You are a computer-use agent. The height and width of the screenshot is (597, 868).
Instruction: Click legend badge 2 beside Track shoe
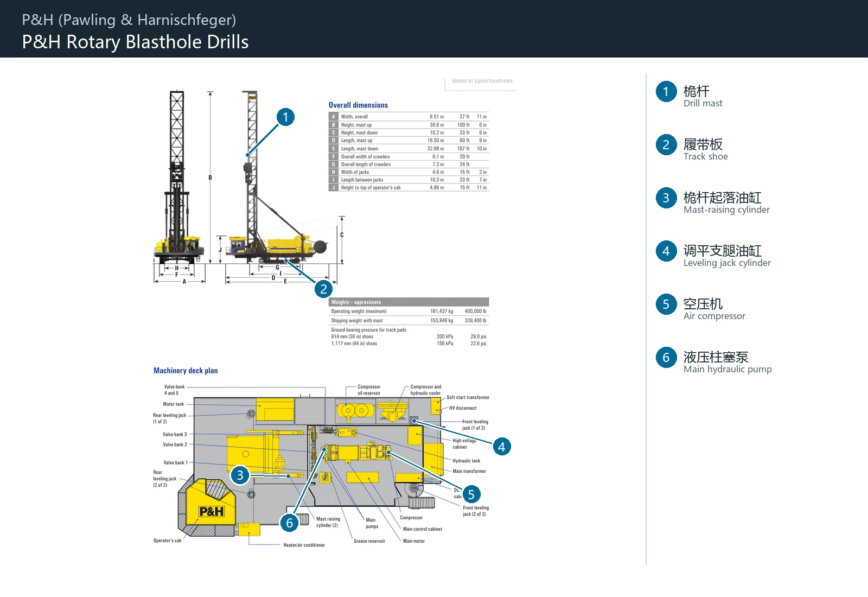pyautogui.click(x=666, y=145)
